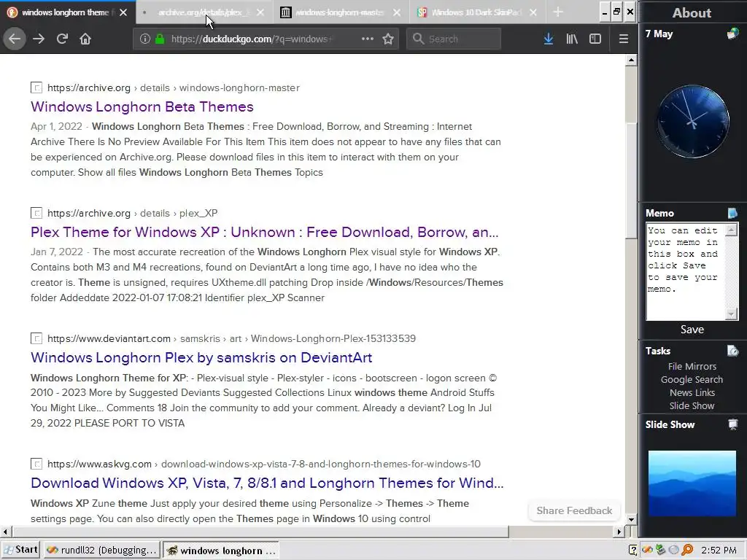The image size is (747, 560).
Task: Click favicon beside deviantart.com result URL
Action: click(x=36, y=338)
